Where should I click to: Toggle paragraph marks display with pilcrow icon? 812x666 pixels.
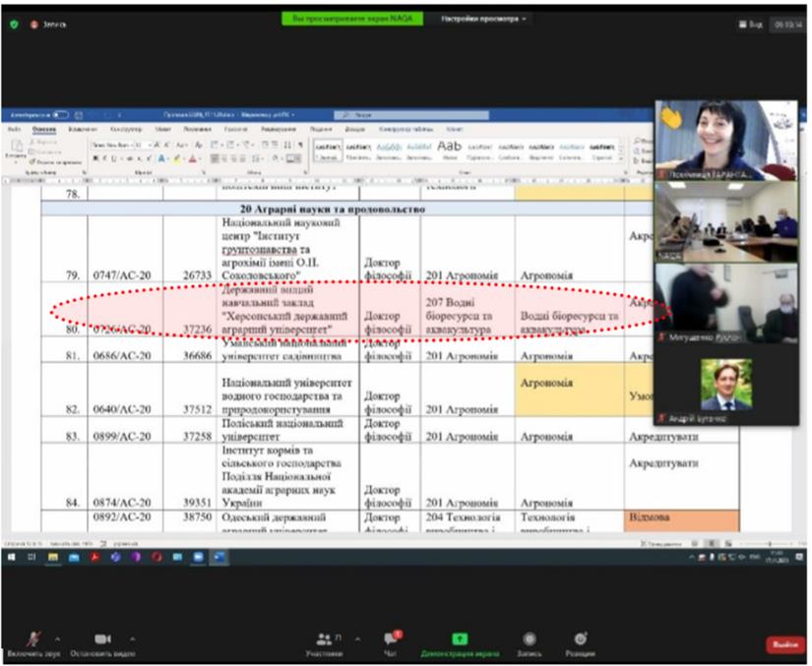(x=300, y=145)
